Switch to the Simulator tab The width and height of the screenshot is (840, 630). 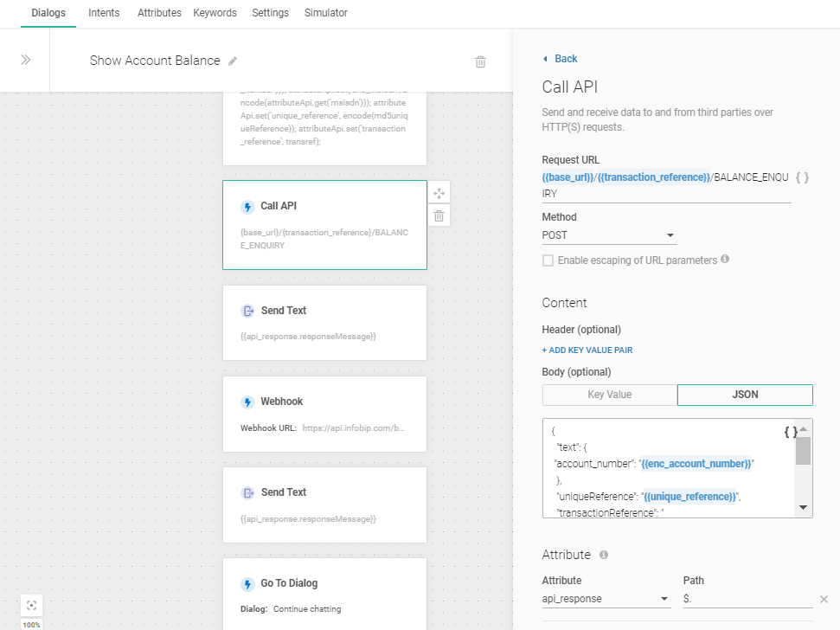(326, 13)
